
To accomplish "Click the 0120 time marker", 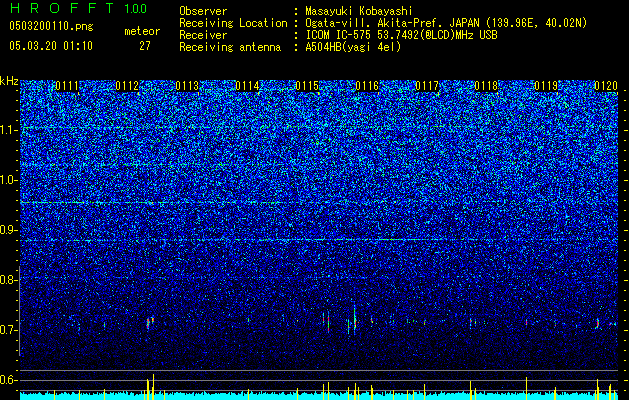I will [606, 86].
